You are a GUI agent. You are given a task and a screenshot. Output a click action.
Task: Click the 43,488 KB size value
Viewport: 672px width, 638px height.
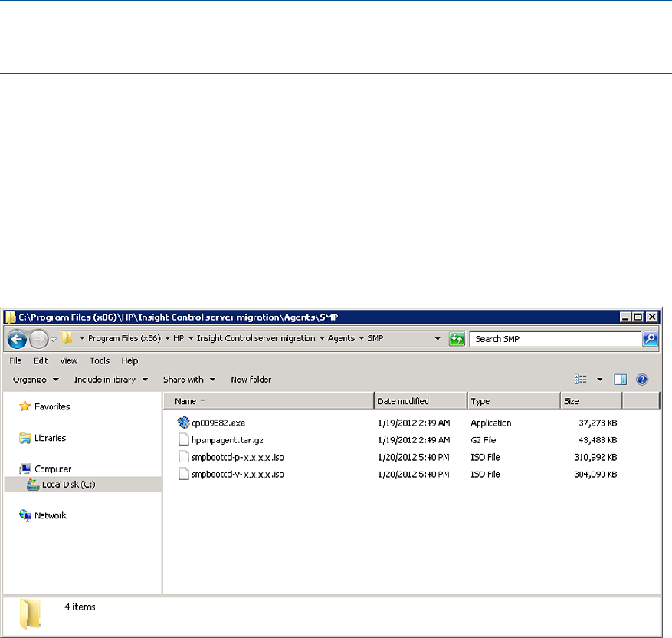pos(598,440)
